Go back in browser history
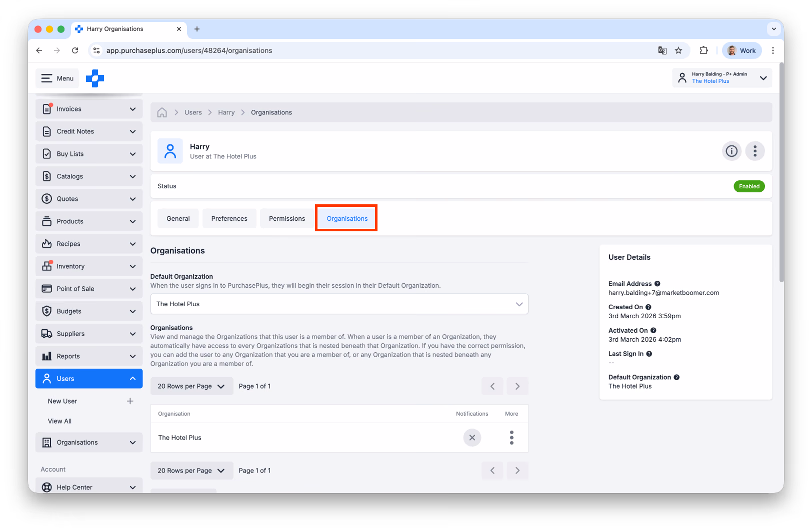Image resolution: width=812 pixels, height=530 pixels. 39,50
